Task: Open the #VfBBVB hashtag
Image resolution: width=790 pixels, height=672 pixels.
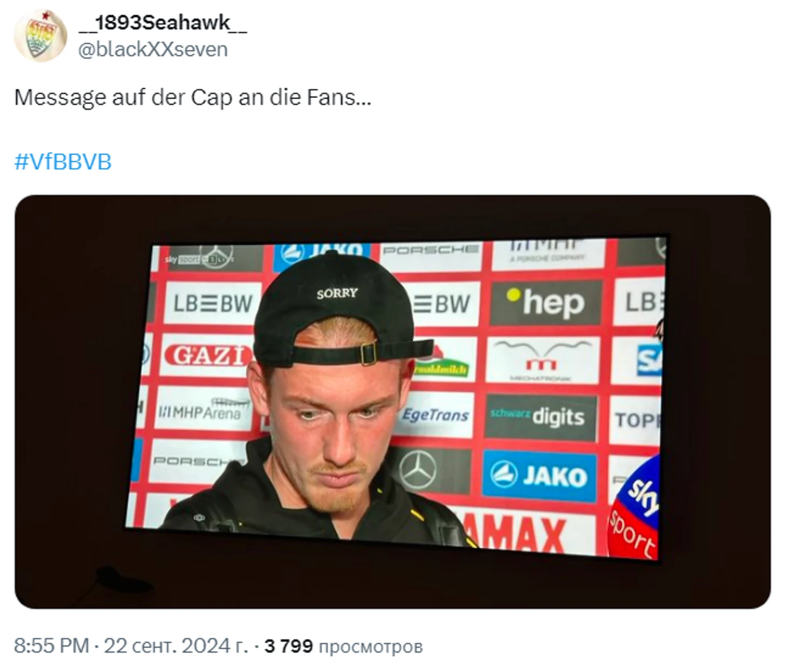Action: click(63, 162)
